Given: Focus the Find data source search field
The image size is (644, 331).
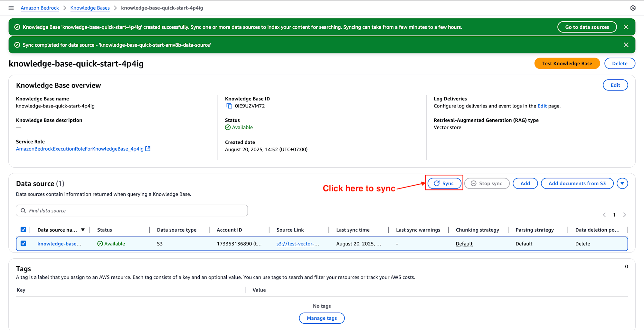Looking at the screenshot, I should tap(132, 211).
